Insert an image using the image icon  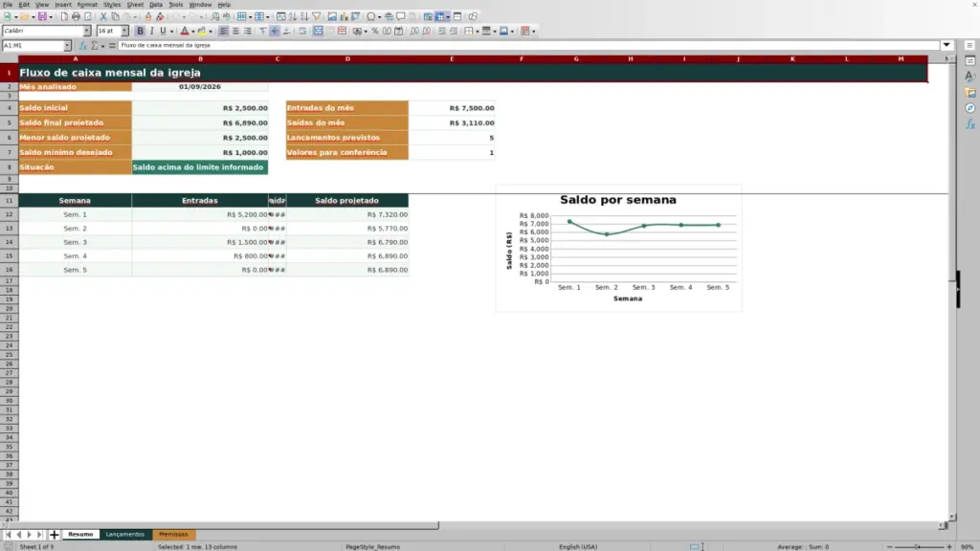pos(332,17)
